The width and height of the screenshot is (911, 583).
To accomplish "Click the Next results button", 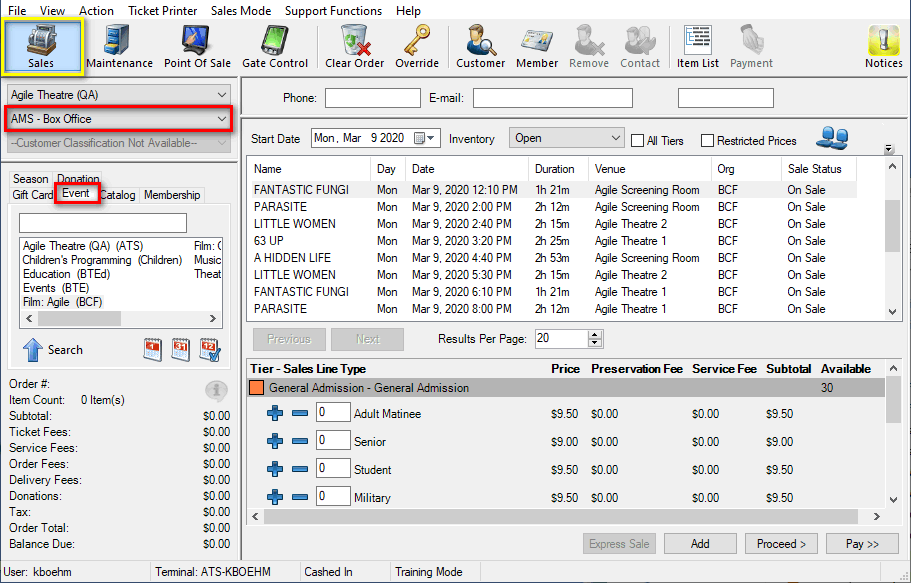I will (367, 339).
